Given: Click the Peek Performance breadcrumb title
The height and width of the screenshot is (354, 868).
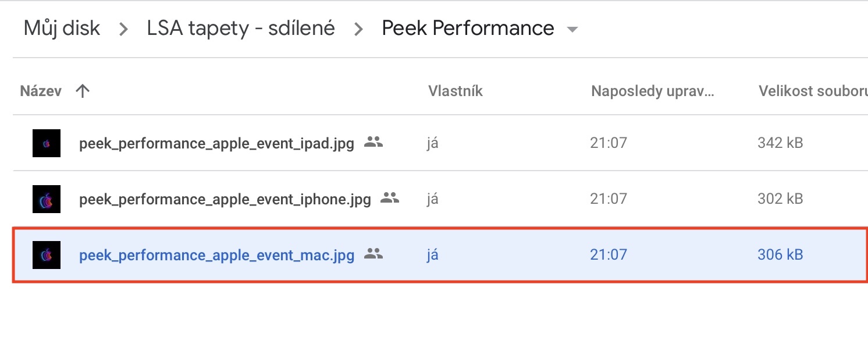Looking at the screenshot, I should pos(468,29).
